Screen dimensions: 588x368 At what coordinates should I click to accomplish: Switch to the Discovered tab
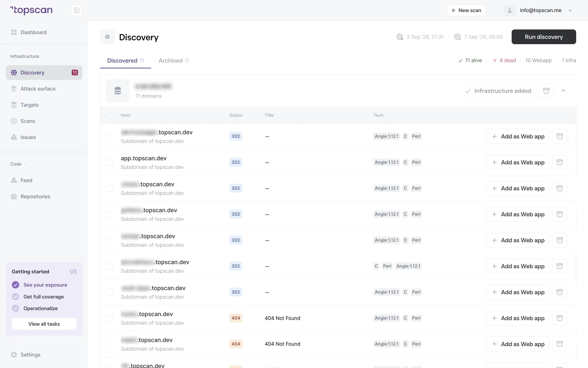coord(126,61)
